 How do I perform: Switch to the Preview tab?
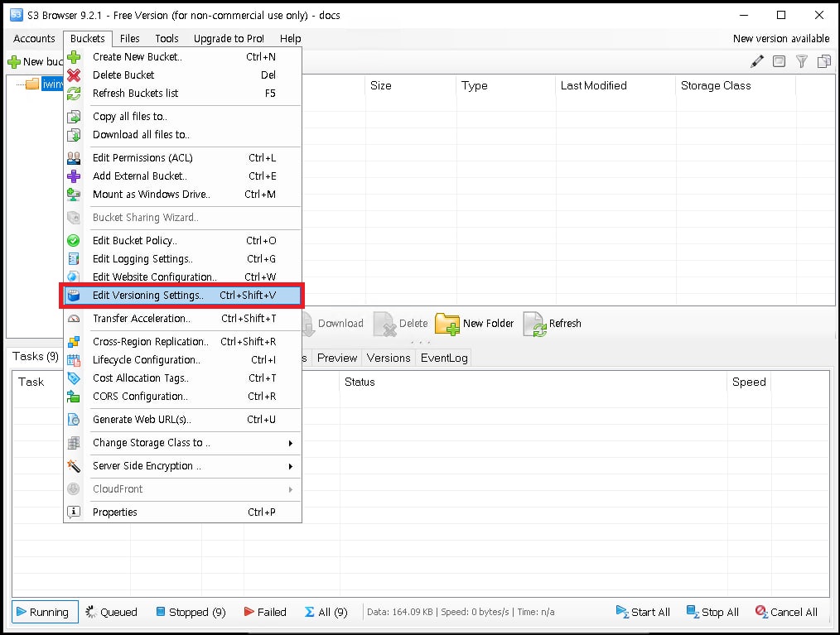point(337,358)
